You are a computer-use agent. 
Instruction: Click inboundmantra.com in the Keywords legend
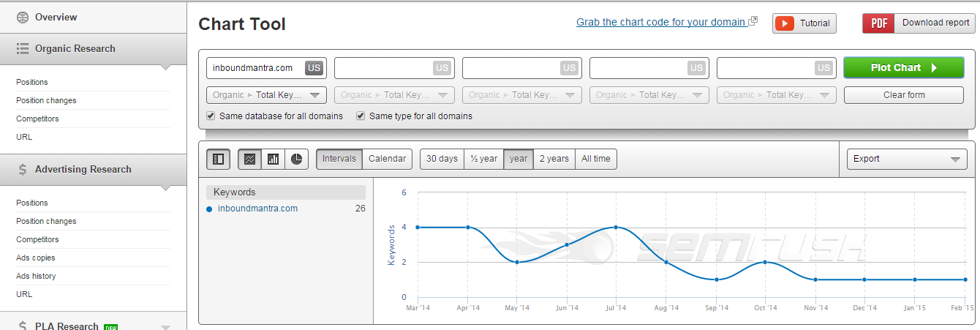tap(257, 209)
